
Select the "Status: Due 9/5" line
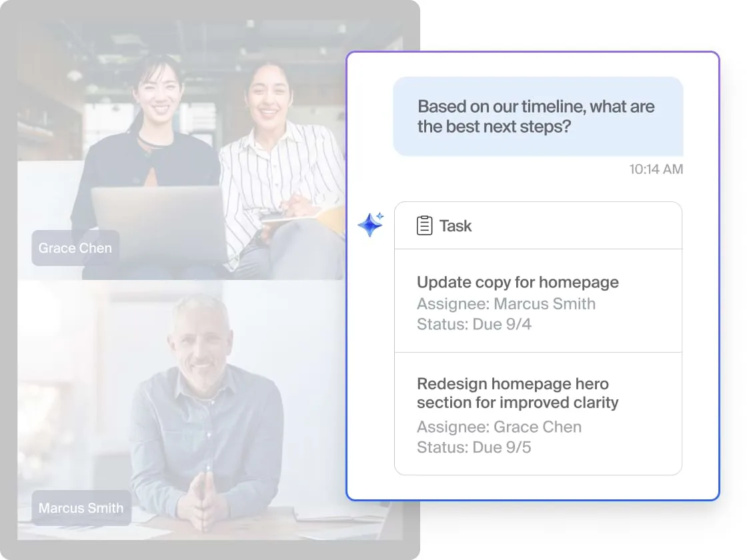(474, 447)
